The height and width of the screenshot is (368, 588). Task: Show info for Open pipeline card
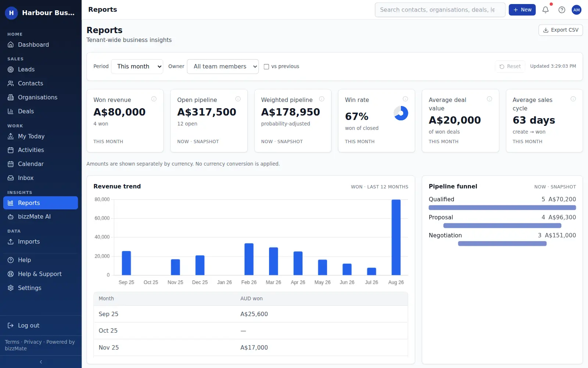pos(238,99)
